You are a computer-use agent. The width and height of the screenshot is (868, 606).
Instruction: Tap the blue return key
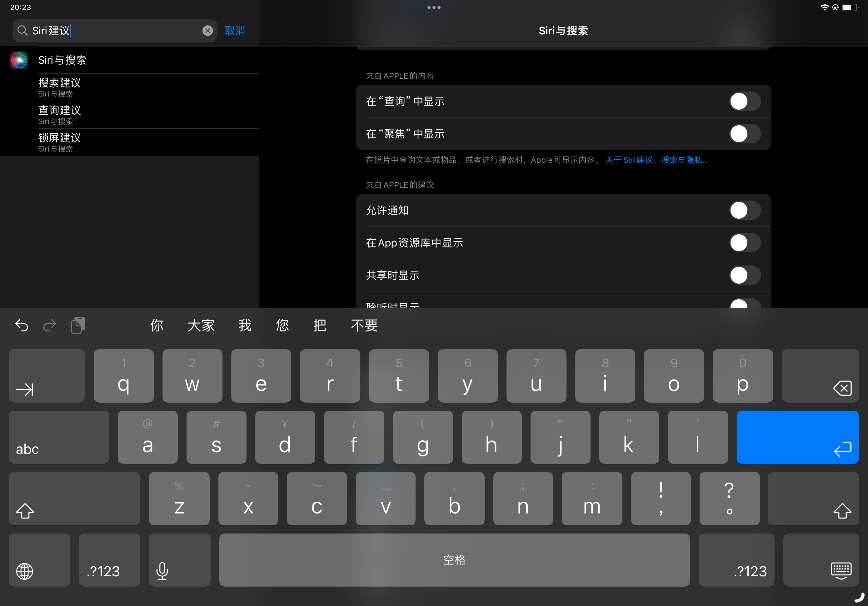[798, 437]
